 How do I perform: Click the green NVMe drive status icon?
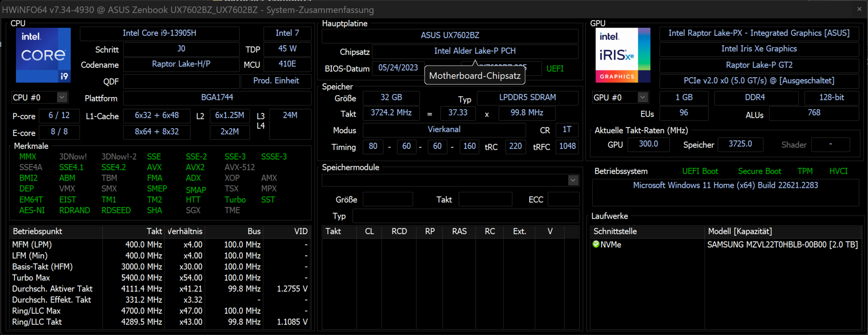pos(596,244)
